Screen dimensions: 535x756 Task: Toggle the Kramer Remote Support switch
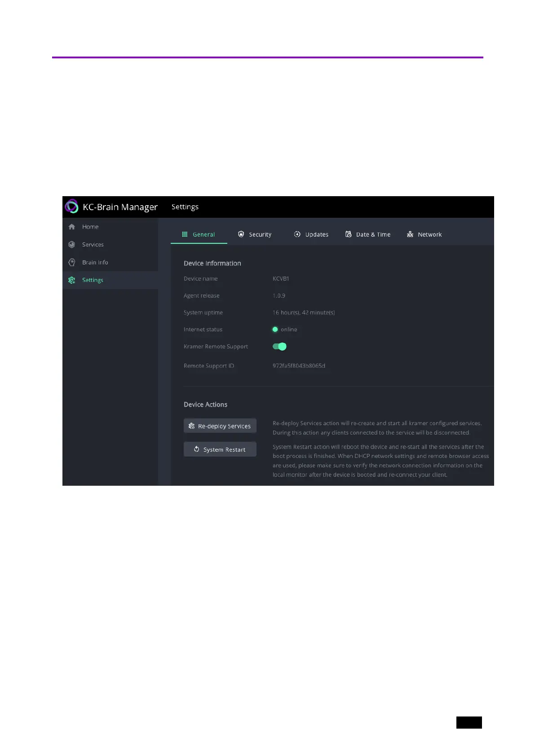click(279, 347)
